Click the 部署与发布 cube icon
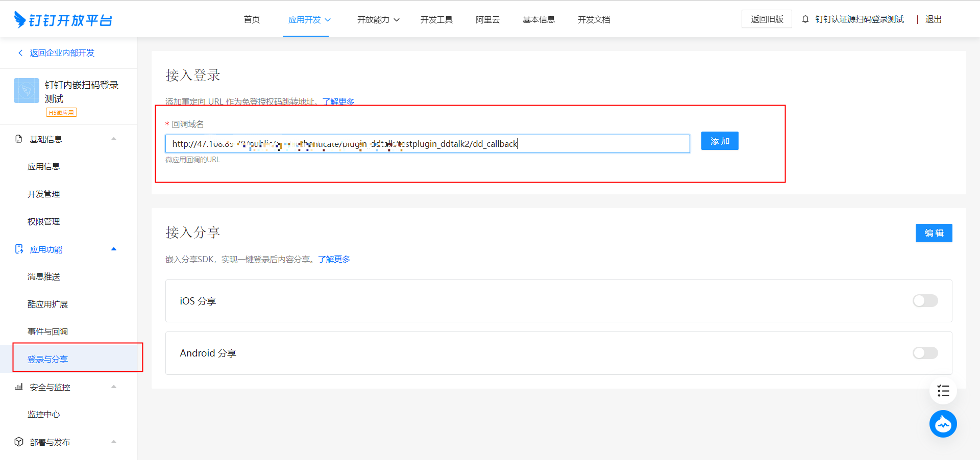Screen dimensions: 980x460 pyautogui.click(x=19, y=442)
